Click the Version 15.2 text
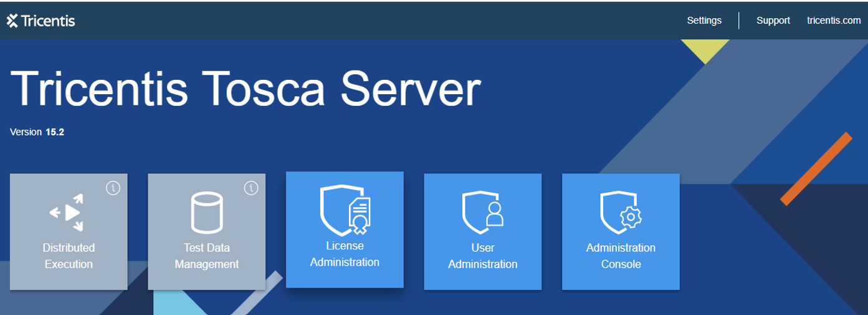The width and height of the screenshot is (868, 315). [x=37, y=132]
